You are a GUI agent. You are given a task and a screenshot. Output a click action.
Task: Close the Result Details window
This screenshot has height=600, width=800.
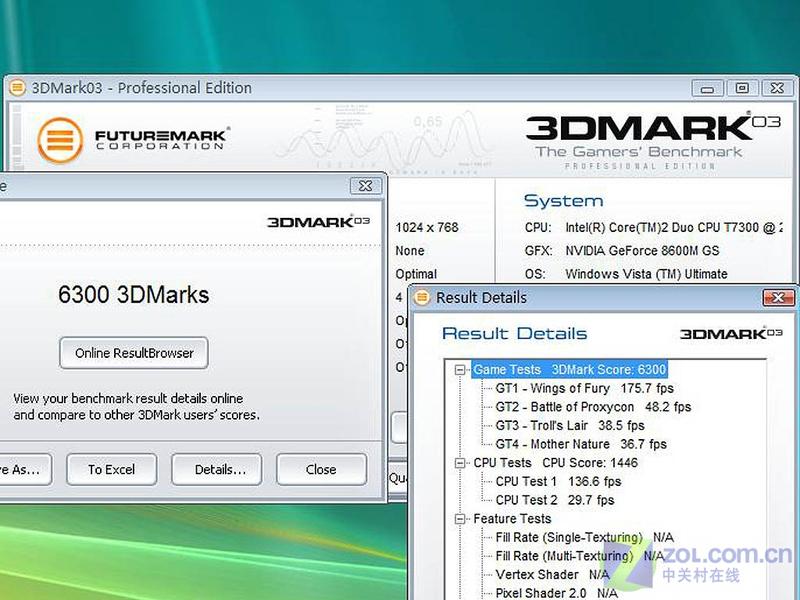coord(778,297)
